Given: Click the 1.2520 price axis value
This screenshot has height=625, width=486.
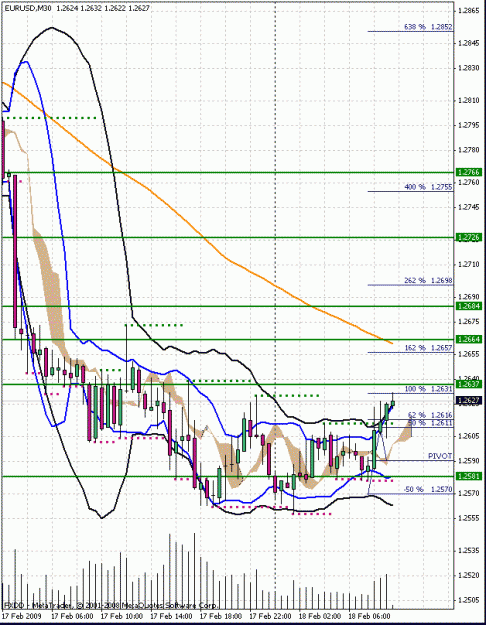Looking at the screenshot, I should pos(469,575).
